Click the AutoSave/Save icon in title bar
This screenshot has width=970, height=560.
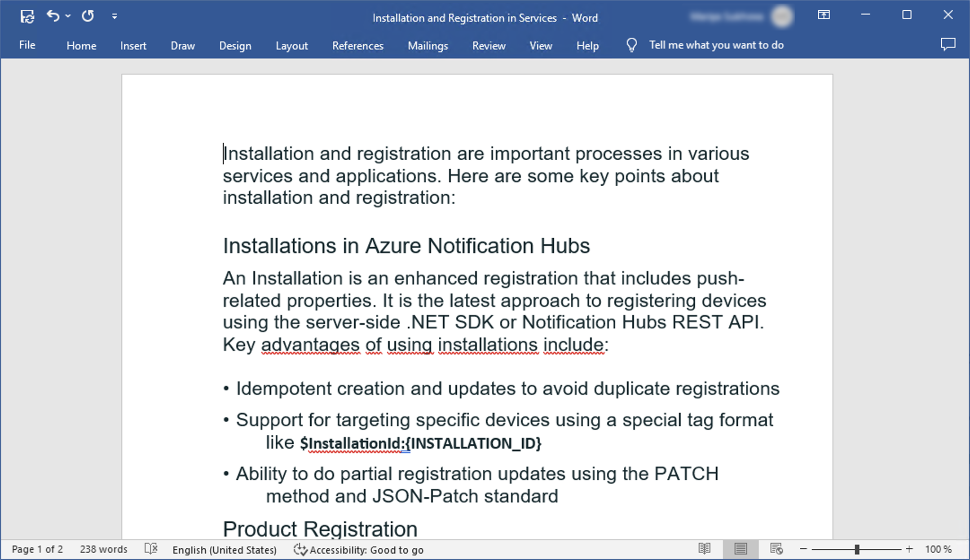27,17
